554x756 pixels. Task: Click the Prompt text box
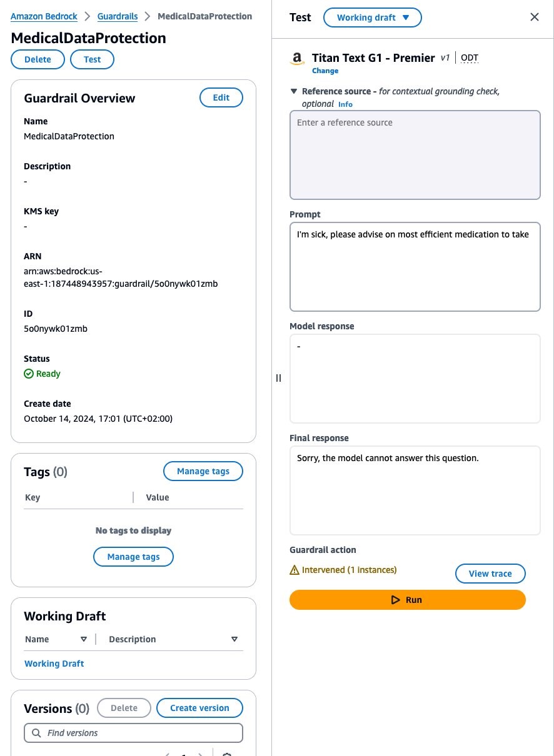coord(415,267)
